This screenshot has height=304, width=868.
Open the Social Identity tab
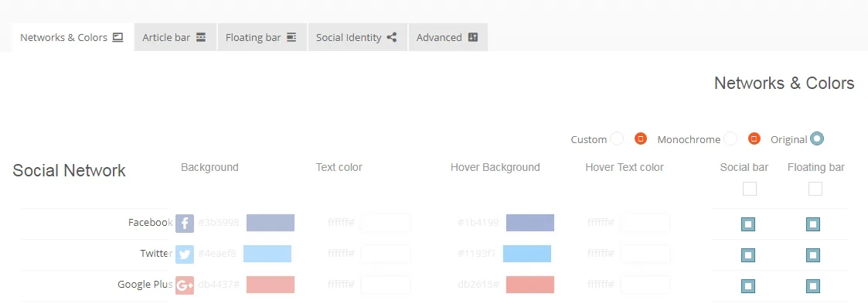click(357, 37)
